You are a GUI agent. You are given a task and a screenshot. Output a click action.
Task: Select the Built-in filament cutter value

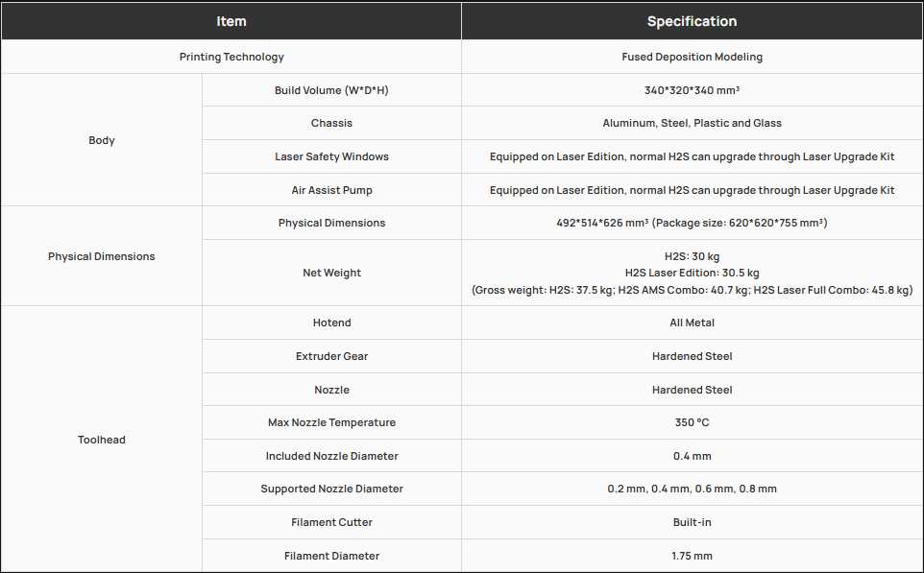(x=692, y=522)
